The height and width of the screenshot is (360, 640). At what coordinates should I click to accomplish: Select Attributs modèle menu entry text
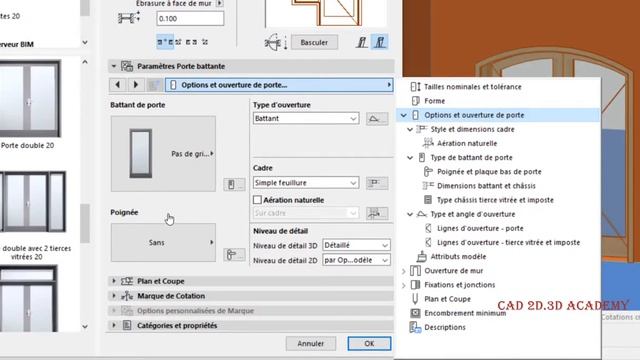tap(458, 256)
